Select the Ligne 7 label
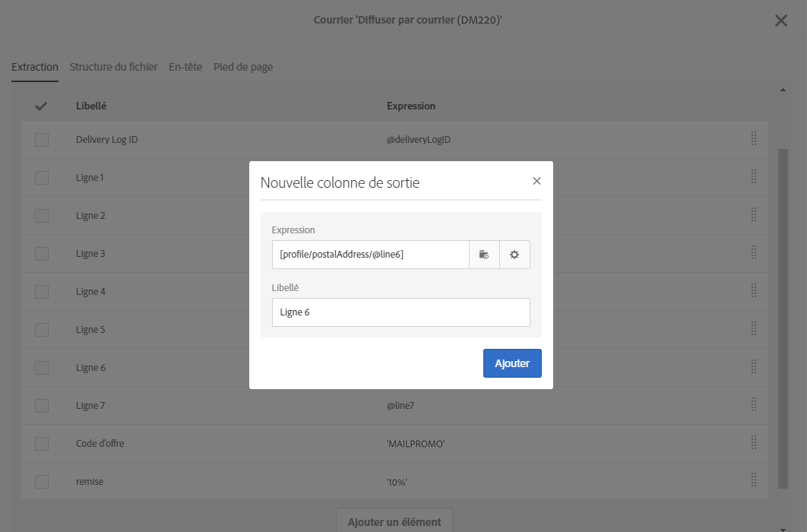This screenshot has width=807, height=532. tap(90, 406)
